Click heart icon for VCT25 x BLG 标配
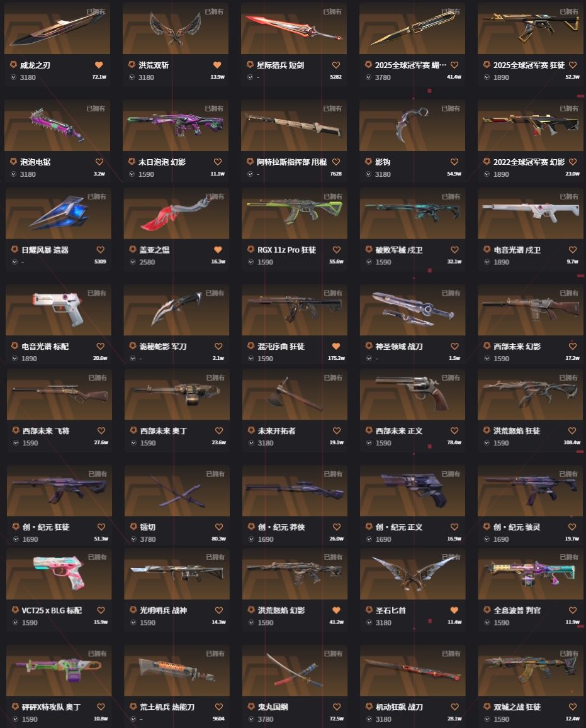 click(x=101, y=610)
